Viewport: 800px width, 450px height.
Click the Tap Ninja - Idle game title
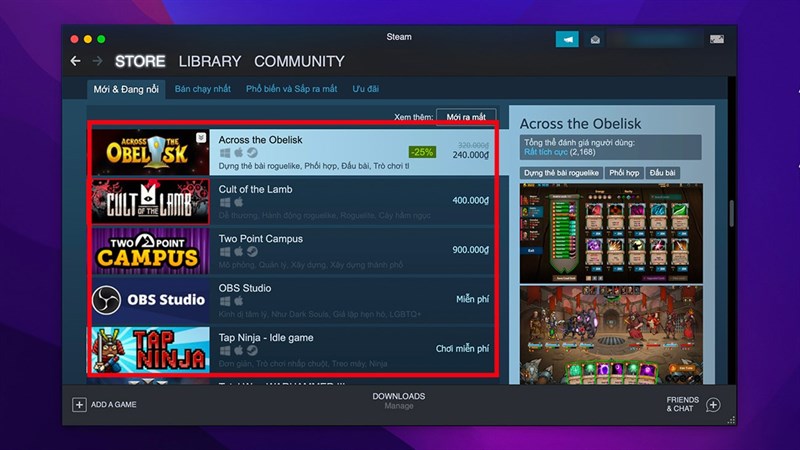(266, 338)
